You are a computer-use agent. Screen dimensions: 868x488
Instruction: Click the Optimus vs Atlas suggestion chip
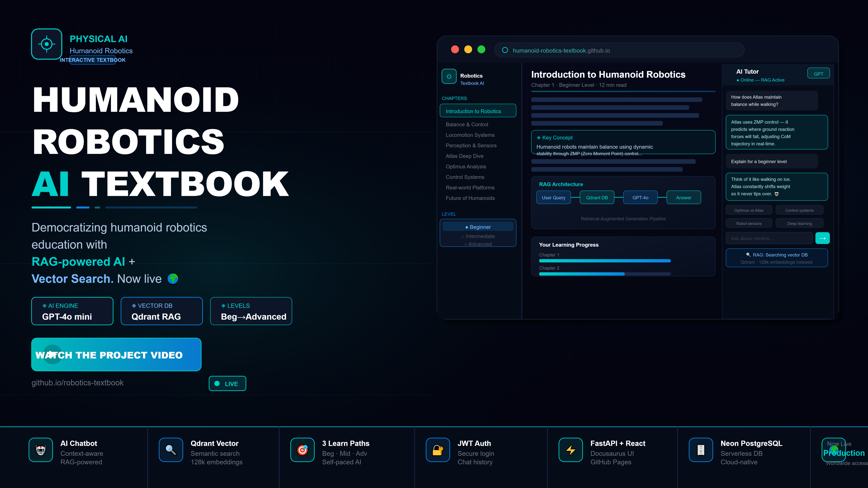coord(749,210)
